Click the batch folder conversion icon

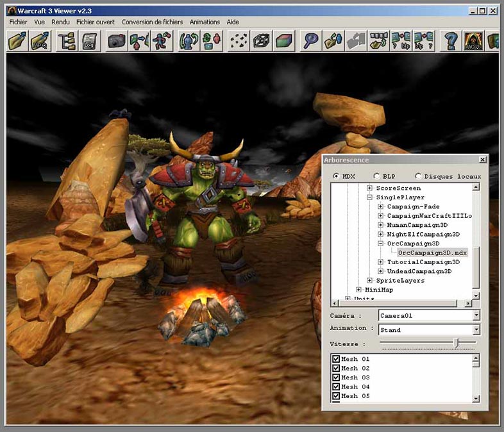(x=379, y=40)
